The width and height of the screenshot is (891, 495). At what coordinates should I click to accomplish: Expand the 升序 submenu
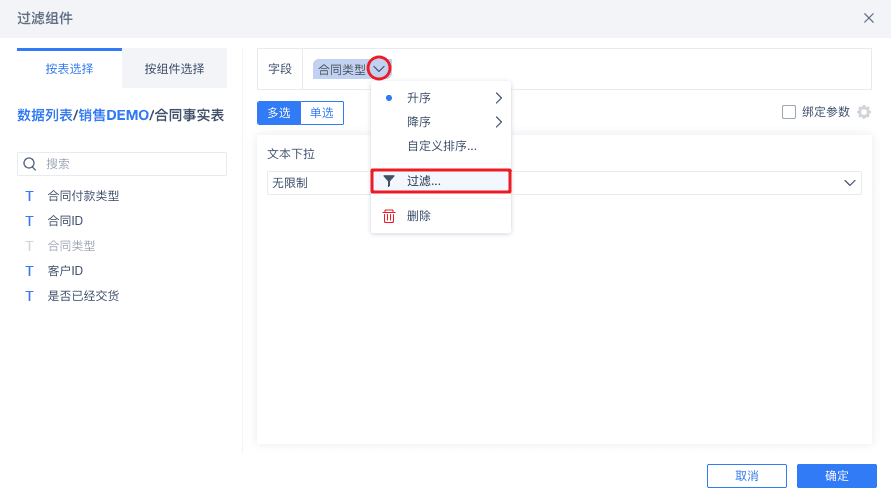coord(498,98)
